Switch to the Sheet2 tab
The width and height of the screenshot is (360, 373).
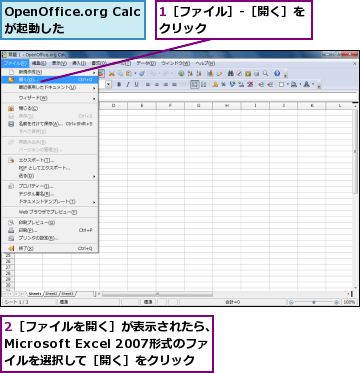click(x=51, y=294)
